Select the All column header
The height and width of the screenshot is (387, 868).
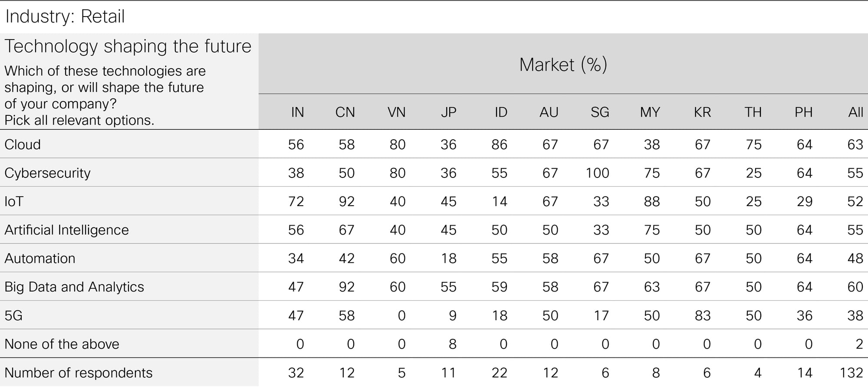[856, 112]
